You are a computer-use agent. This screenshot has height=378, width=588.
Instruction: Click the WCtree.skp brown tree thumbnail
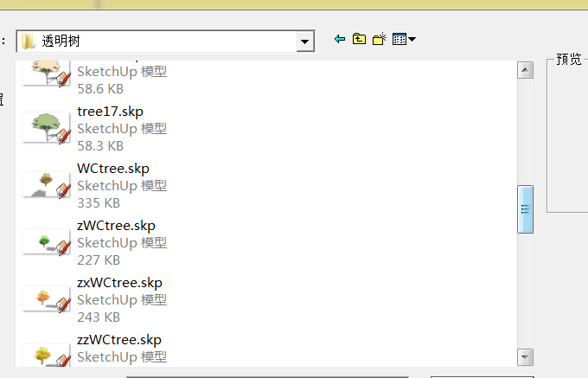coord(47,184)
